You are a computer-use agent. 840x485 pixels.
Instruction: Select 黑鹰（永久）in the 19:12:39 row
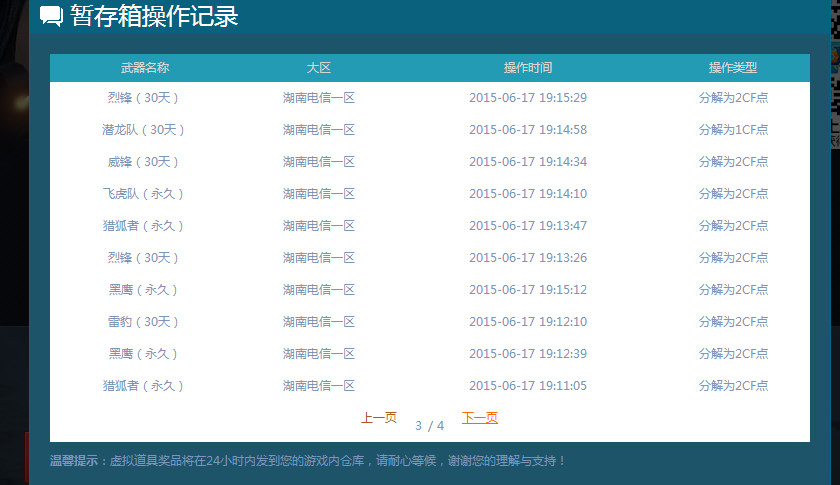click(143, 354)
